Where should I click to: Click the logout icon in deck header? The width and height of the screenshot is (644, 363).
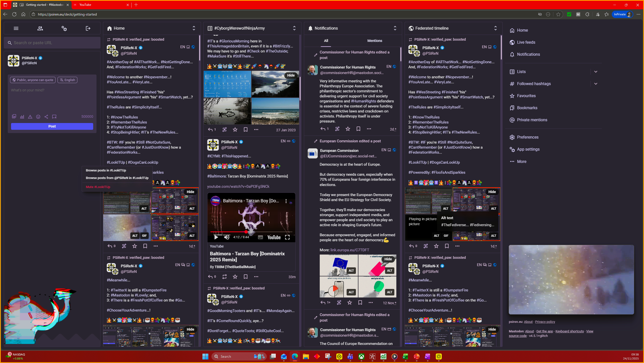coord(88,28)
